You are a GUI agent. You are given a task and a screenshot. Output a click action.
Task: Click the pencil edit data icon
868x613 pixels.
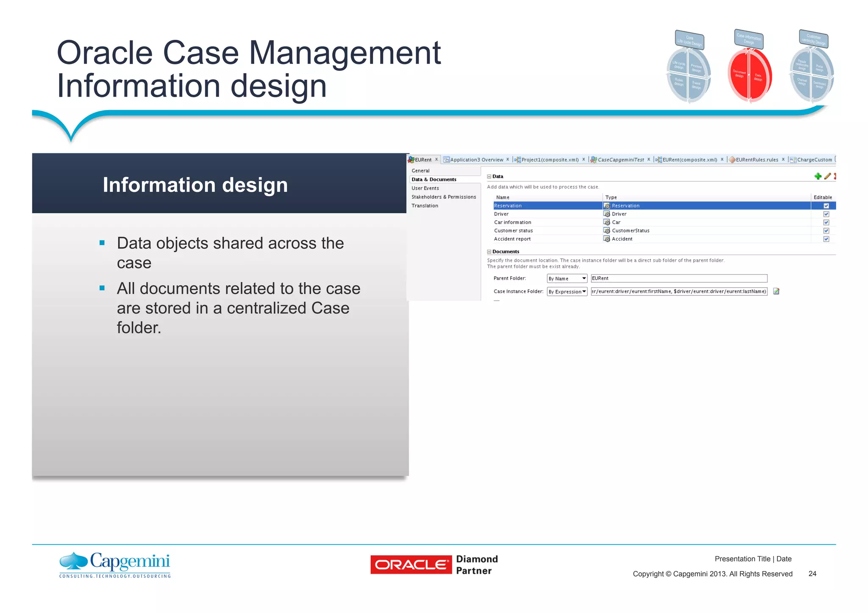coord(827,176)
